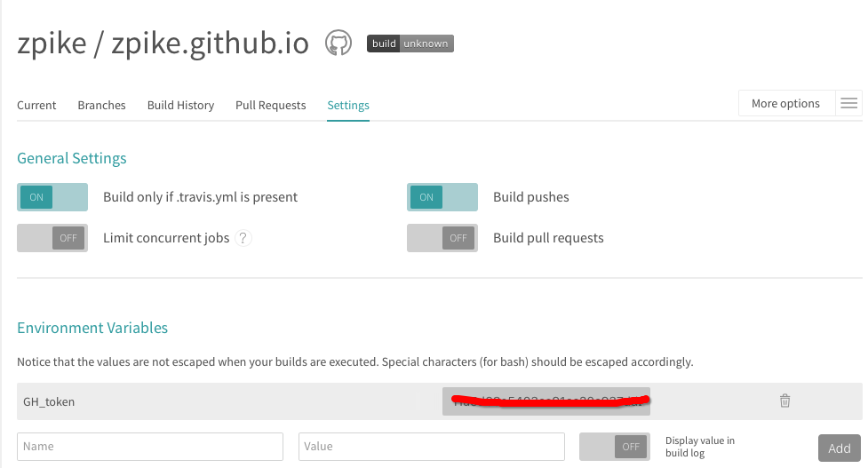
Task: Click the Limit concurrent jobs label
Action: [x=166, y=238]
